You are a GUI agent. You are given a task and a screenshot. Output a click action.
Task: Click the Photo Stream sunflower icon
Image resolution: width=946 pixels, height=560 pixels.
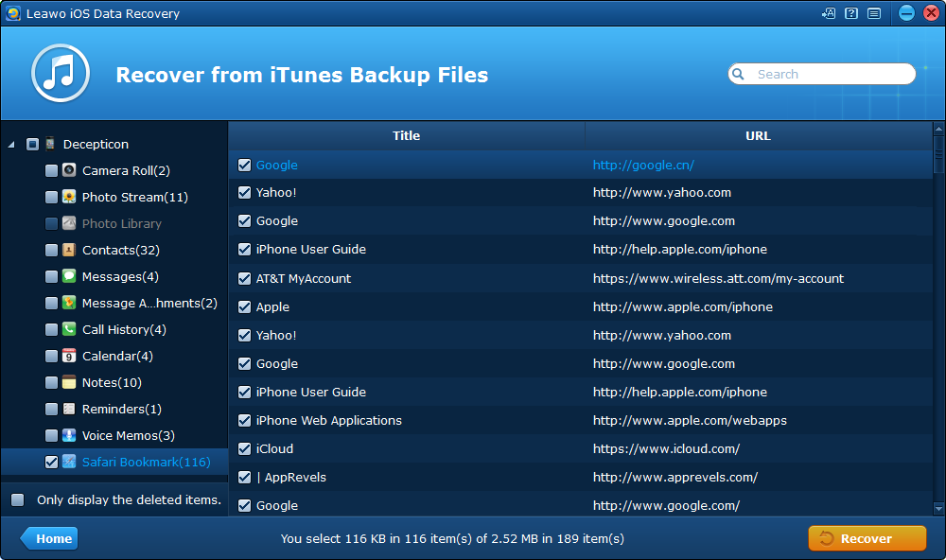tap(69, 197)
